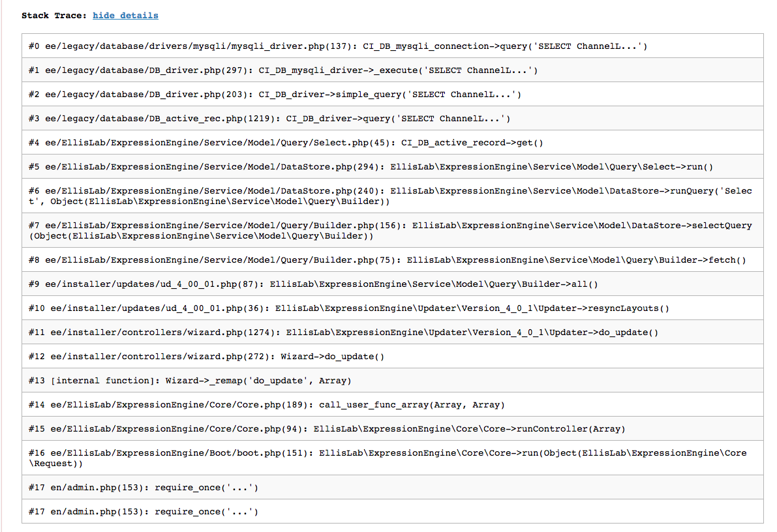Click frame #13 internal function row

point(190,381)
